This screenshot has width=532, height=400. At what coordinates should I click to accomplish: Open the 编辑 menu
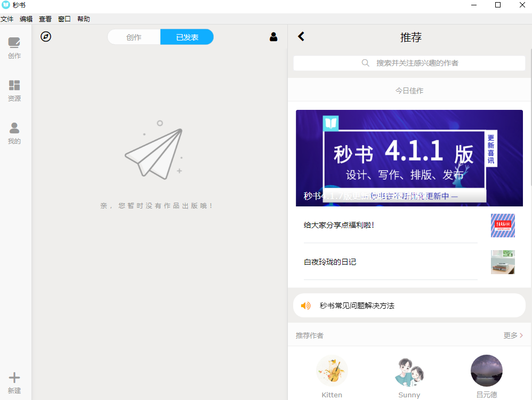pos(26,19)
